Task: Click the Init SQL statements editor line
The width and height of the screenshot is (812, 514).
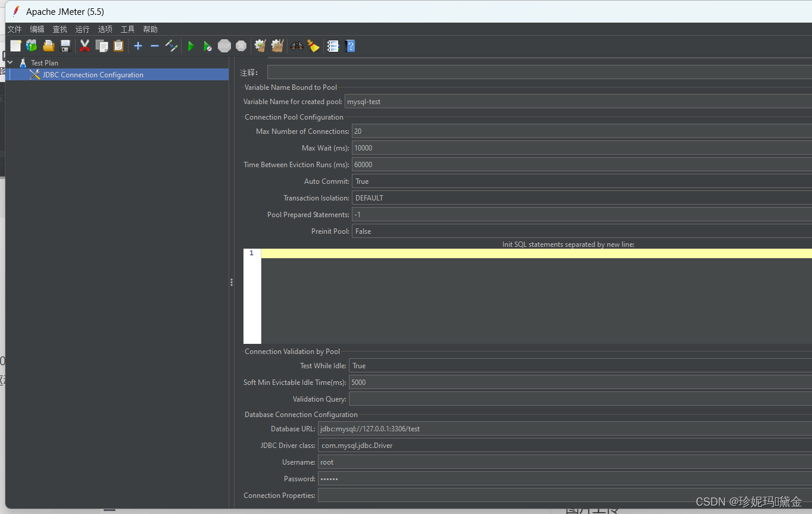Action: 536,253
